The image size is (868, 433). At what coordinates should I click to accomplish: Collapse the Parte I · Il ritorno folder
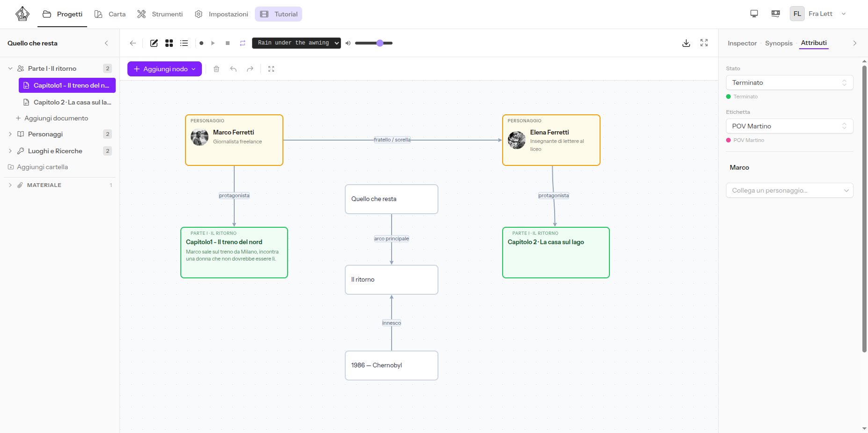click(x=10, y=68)
